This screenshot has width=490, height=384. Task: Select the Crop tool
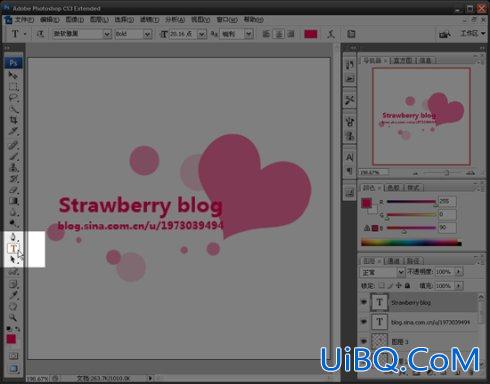[x=13, y=120]
